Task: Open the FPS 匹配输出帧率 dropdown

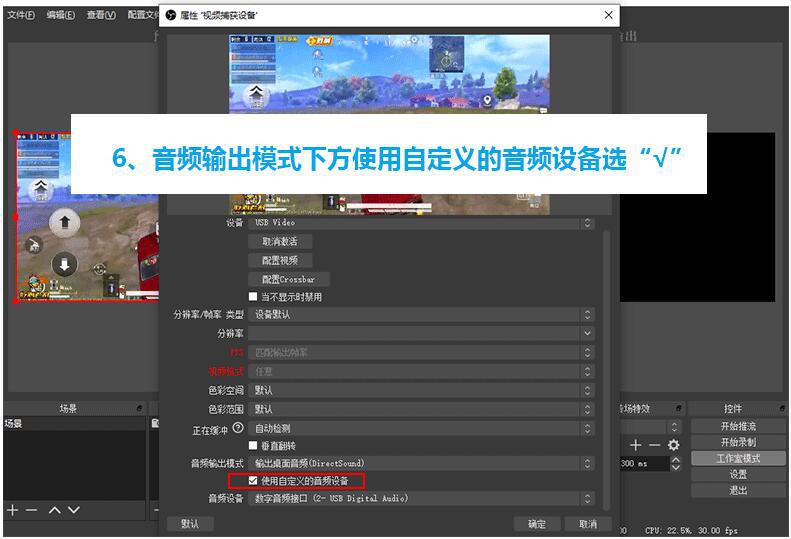Action: (421, 352)
